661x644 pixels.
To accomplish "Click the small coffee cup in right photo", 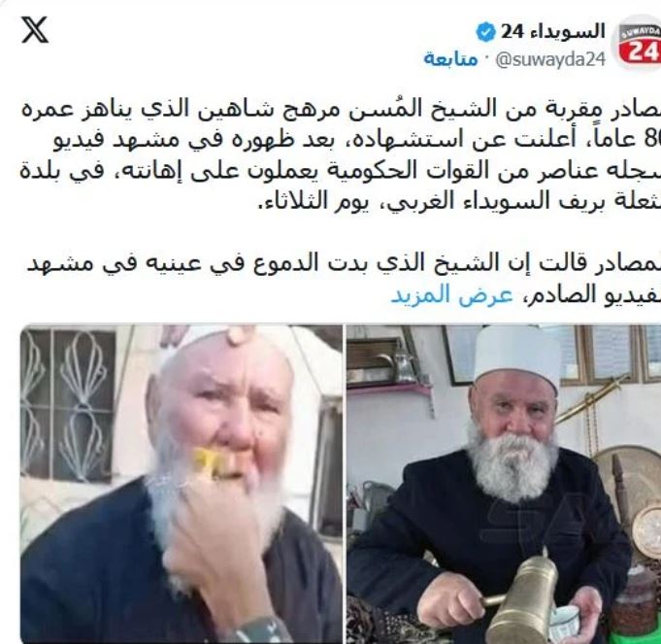I will [x=566, y=622].
